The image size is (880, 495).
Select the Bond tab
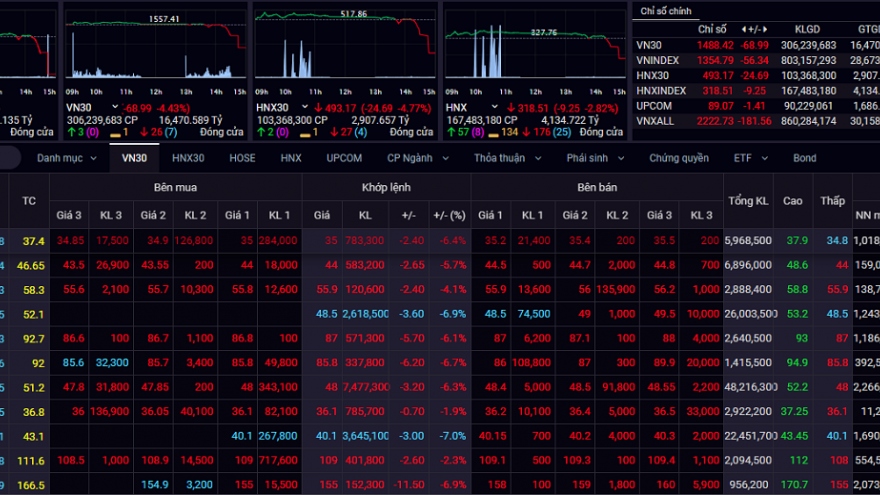(x=804, y=158)
